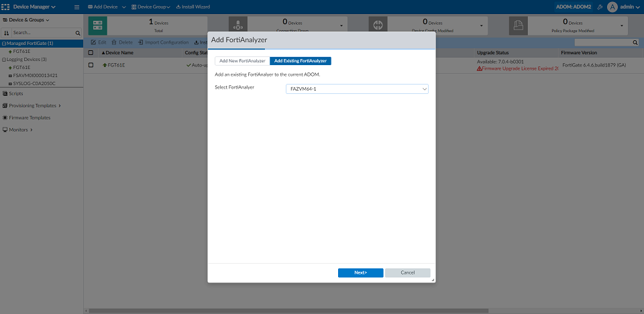Sort by Upgrade Status column

493,52
